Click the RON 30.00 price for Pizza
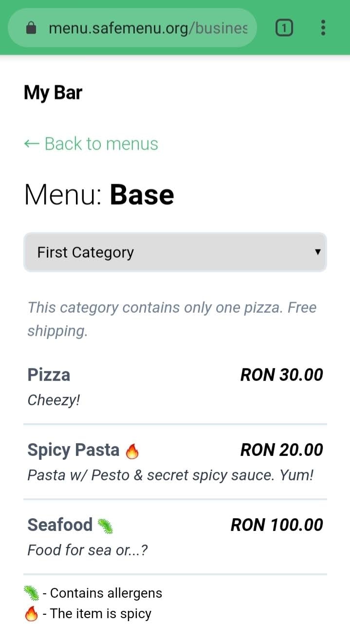 tap(281, 375)
